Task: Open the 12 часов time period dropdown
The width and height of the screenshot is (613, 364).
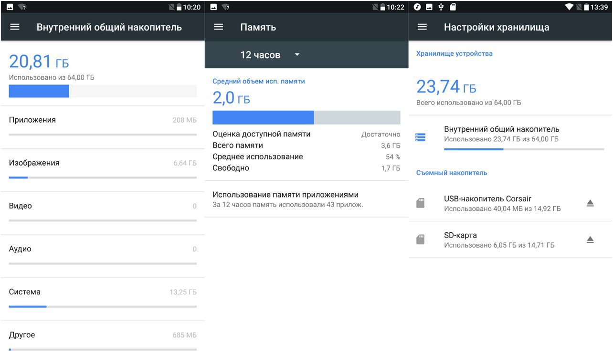Action: point(269,54)
